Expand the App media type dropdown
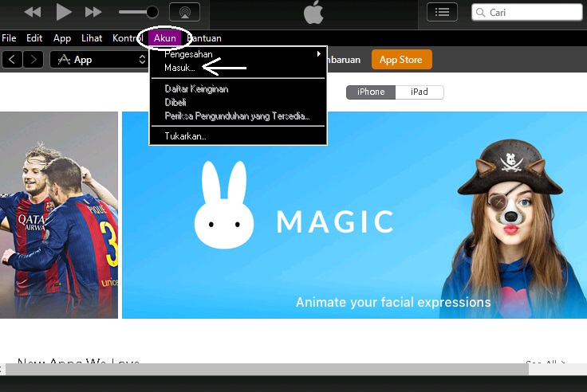 99,60
